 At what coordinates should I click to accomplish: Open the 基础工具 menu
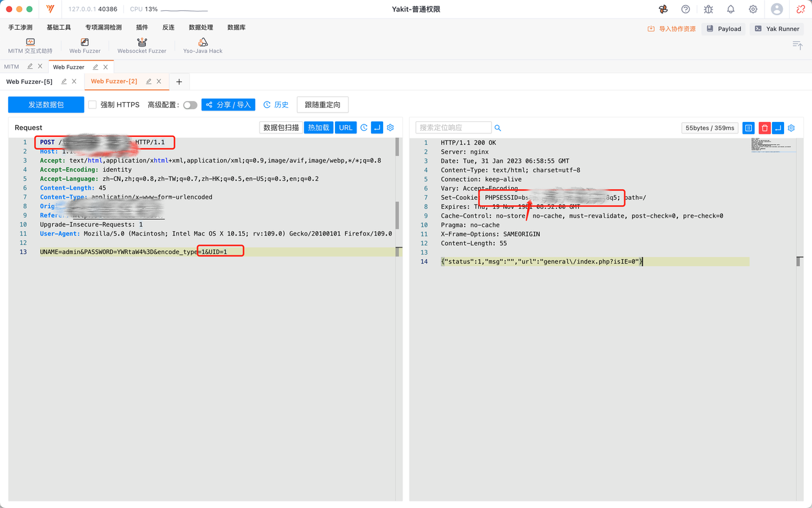58,28
